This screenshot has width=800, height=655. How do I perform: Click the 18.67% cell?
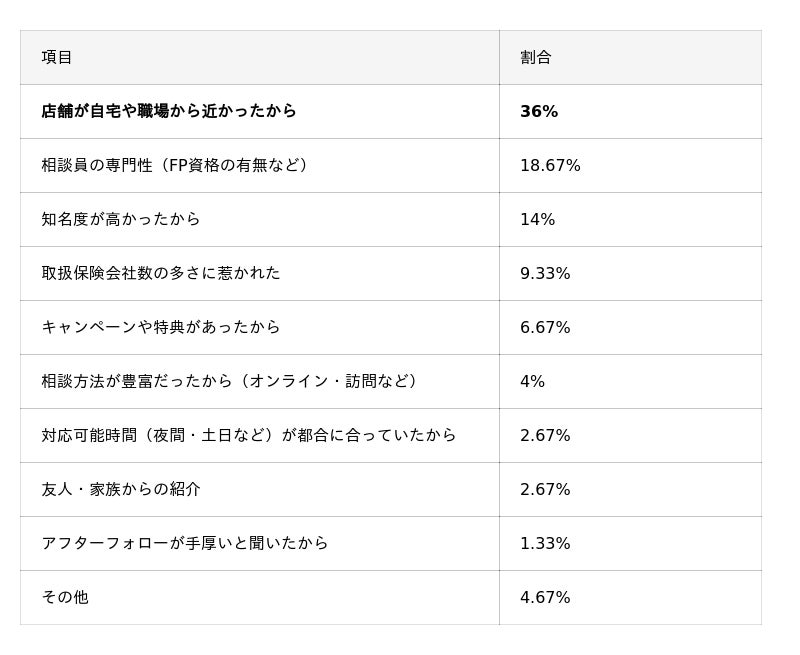(550, 165)
